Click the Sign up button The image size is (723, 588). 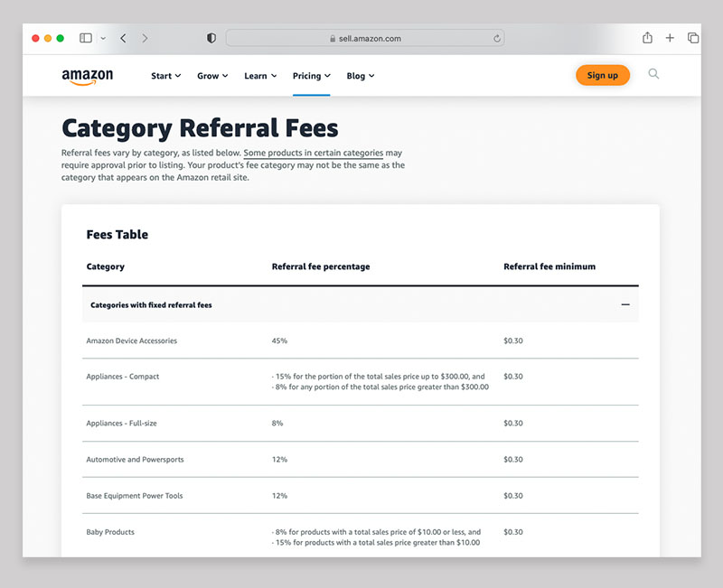click(603, 75)
